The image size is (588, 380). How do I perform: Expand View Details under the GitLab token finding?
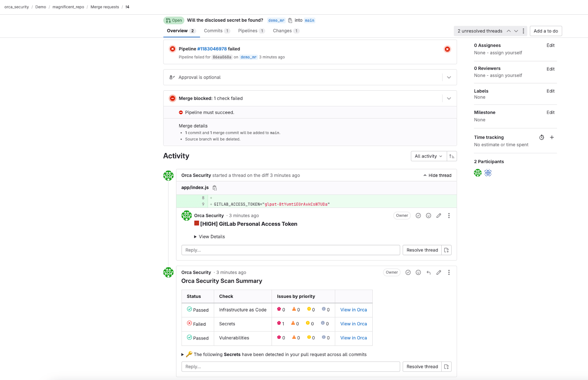point(209,236)
